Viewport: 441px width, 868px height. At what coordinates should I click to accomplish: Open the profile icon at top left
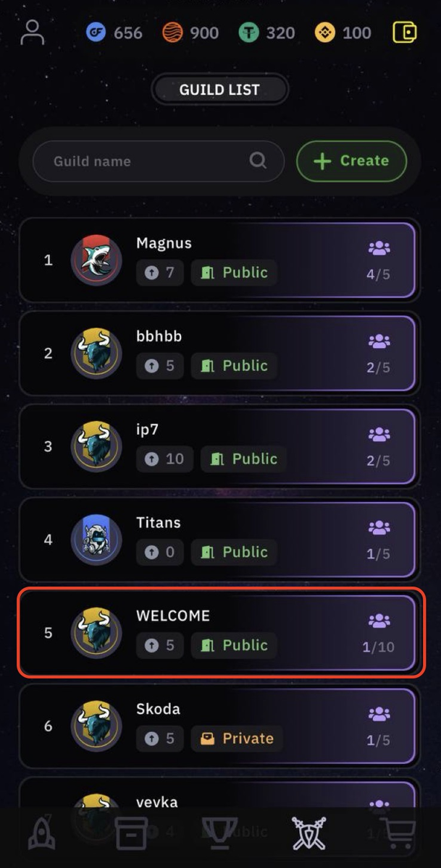pyautogui.click(x=32, y=32)
